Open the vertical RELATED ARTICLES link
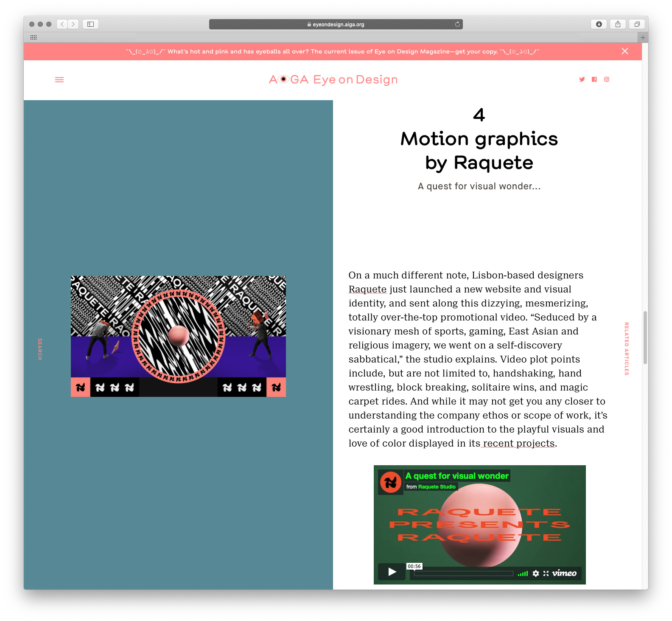The width and height of the screenshot is (672, 621). coord(627,349)
